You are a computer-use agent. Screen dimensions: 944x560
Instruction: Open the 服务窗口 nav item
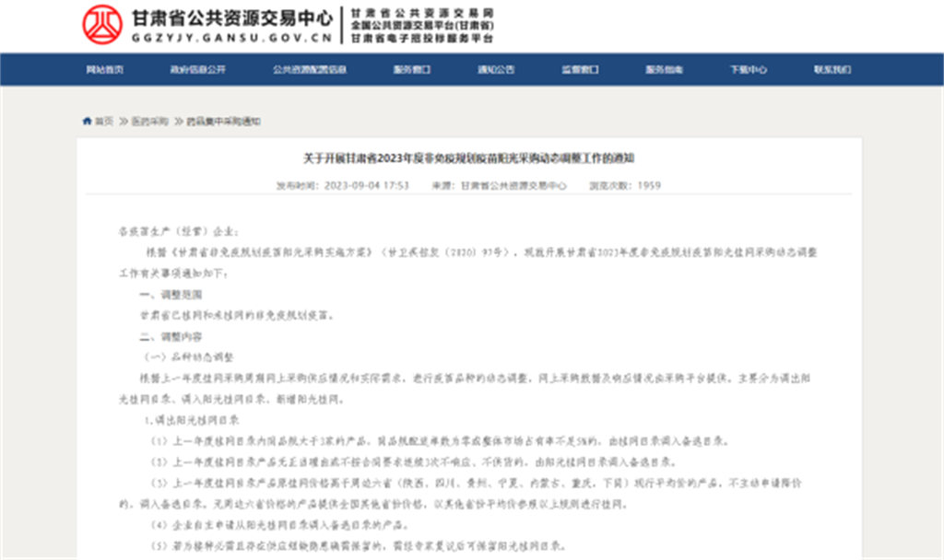tap(412, 70)
